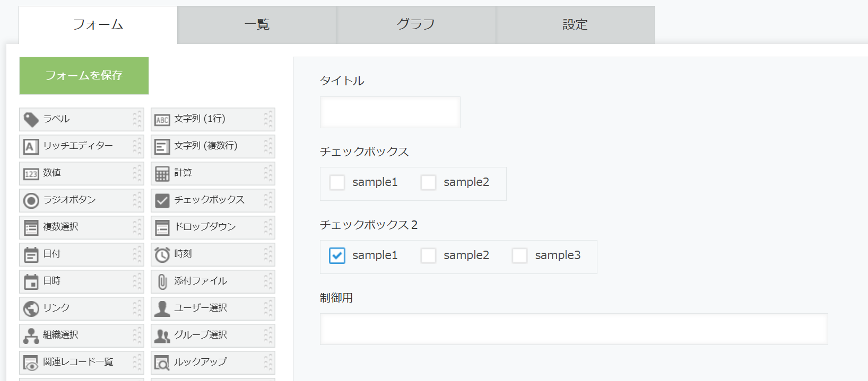868x381 pixels.
Task: Click the 添付ファイル paperclip icon
Action: coord(162,282)
